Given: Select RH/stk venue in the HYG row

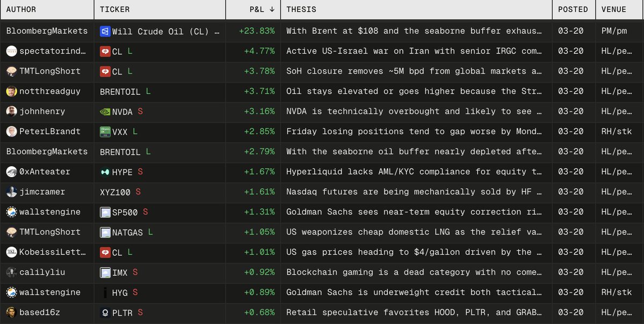Looking at the screenshot, I should click(617, 292).
